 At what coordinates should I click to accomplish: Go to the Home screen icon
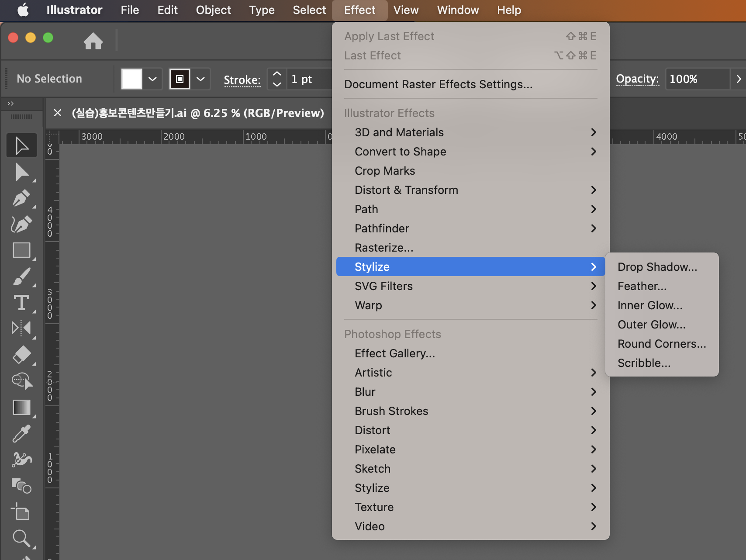point(93,41)
